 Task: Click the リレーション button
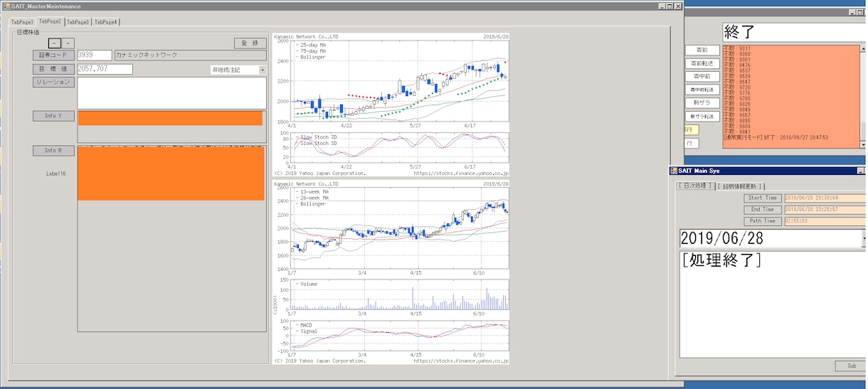pyautogui.click(x=53, y=82)
